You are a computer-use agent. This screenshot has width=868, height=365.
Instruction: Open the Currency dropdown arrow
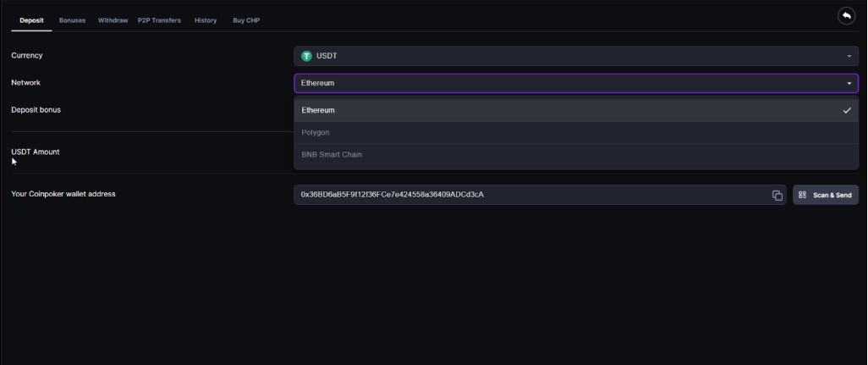849,57
